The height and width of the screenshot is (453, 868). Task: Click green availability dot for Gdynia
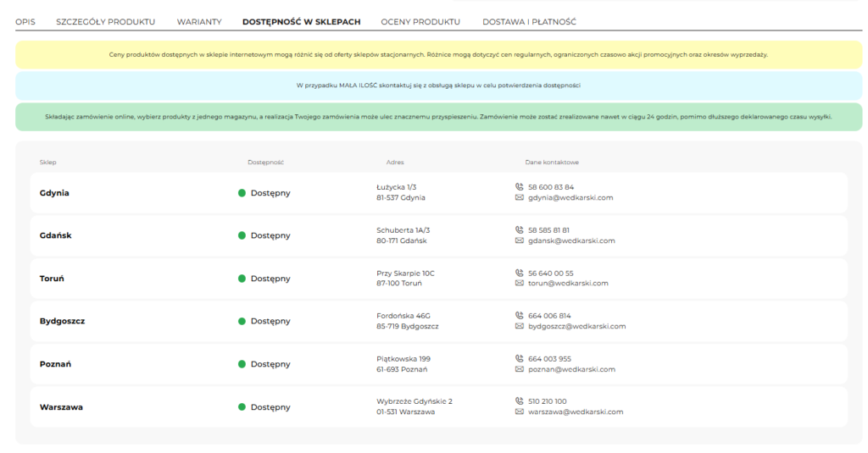point(242,193)
